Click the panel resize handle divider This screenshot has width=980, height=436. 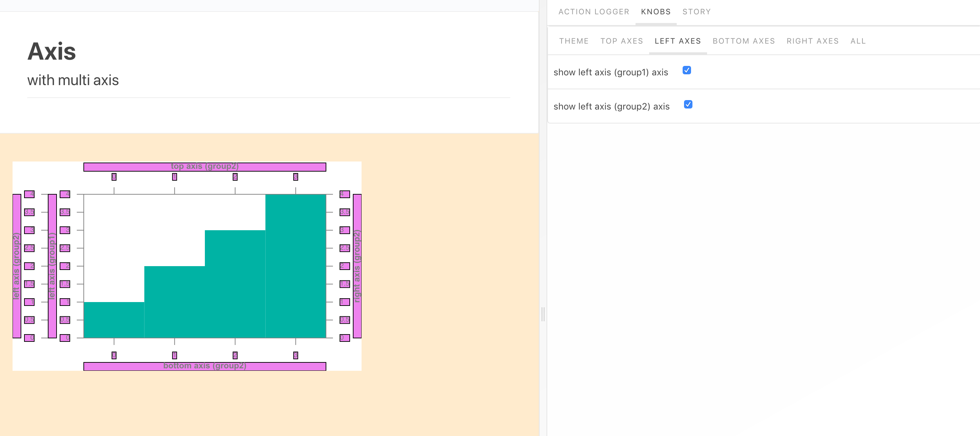[x=543, y=314]
